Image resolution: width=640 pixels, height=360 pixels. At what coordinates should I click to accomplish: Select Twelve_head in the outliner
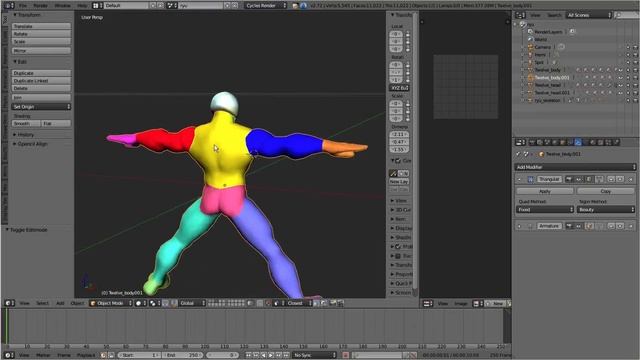click(x=547, y=85)
